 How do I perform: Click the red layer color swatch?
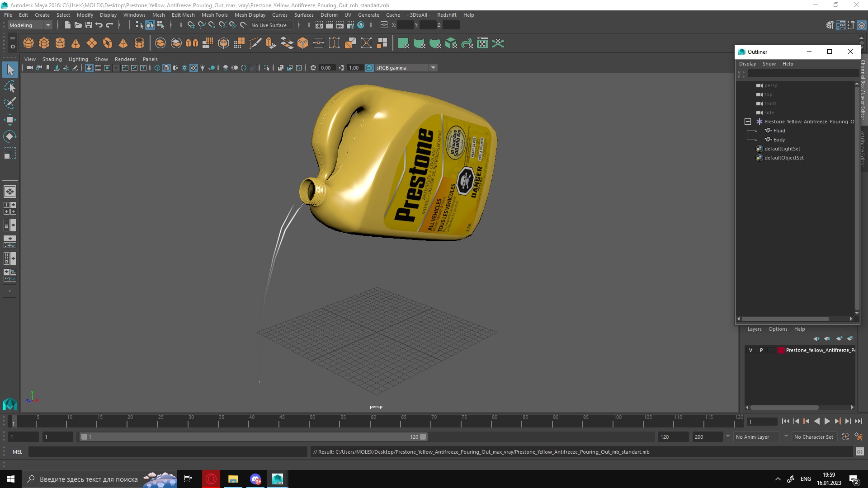781,350
